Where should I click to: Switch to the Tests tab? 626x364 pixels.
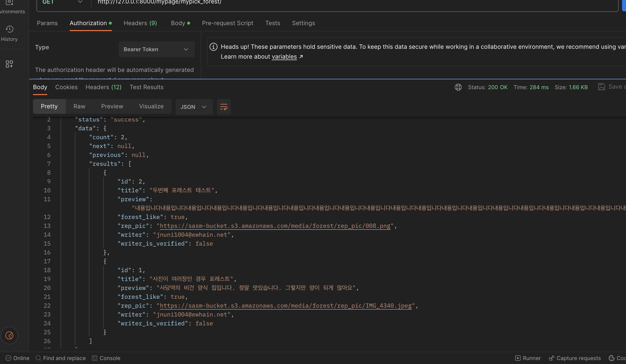[273, 23]
